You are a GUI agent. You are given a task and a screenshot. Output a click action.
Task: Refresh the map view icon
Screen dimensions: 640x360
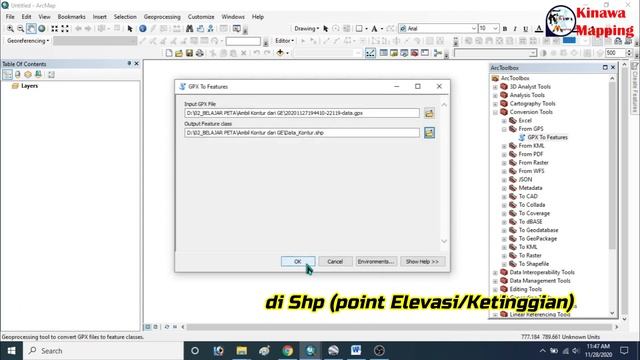[x=167, y=327]
